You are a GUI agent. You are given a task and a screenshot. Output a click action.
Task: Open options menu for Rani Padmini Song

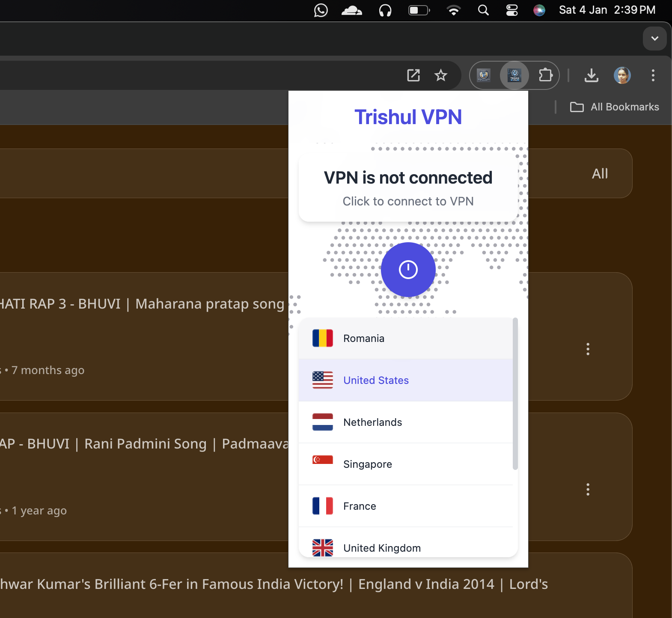pos(588,489)
